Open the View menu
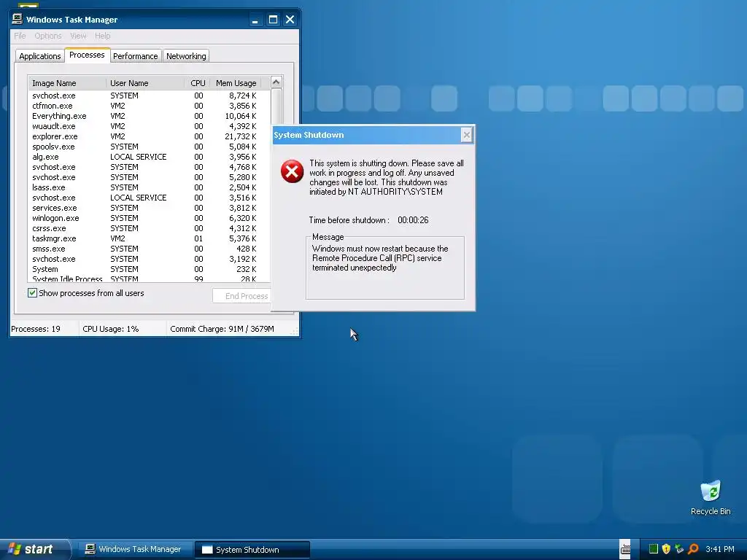747x560 pixels. tap(78, 36)
